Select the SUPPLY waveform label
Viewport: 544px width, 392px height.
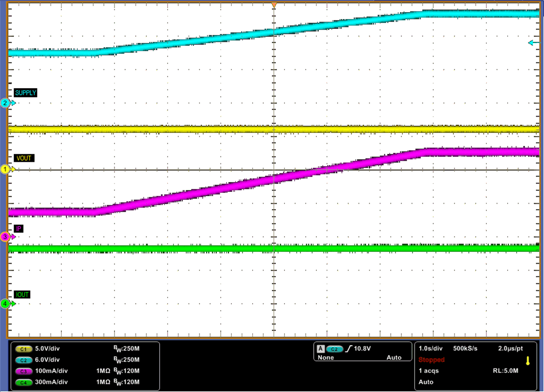(x=25, y=93)
